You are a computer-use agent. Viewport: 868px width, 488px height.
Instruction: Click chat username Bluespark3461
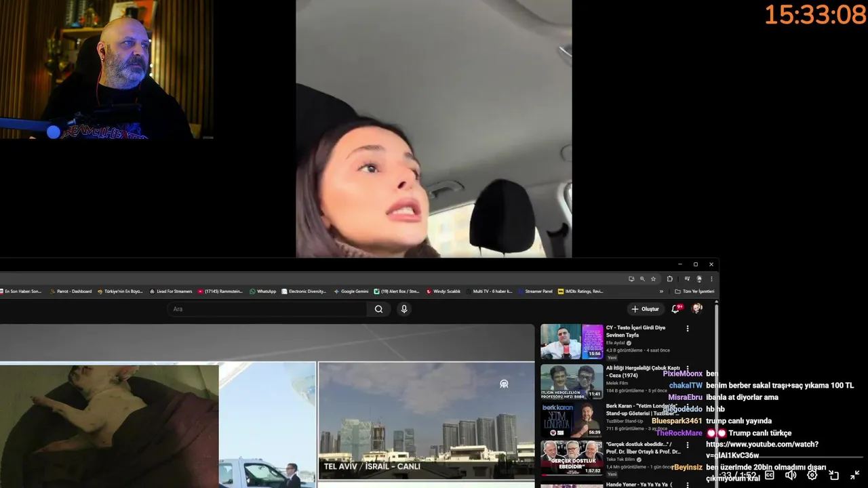(677, 421)
